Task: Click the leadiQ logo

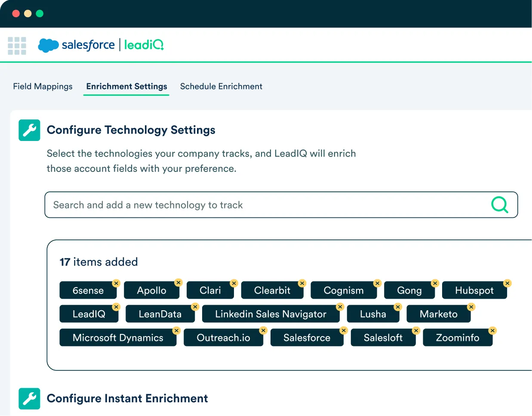Action: click(x=144, y=45)
